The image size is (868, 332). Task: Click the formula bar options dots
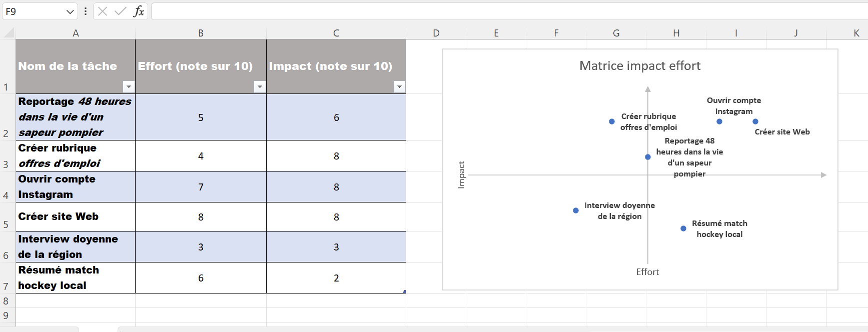pyautogui.click(x=86, y=11)
